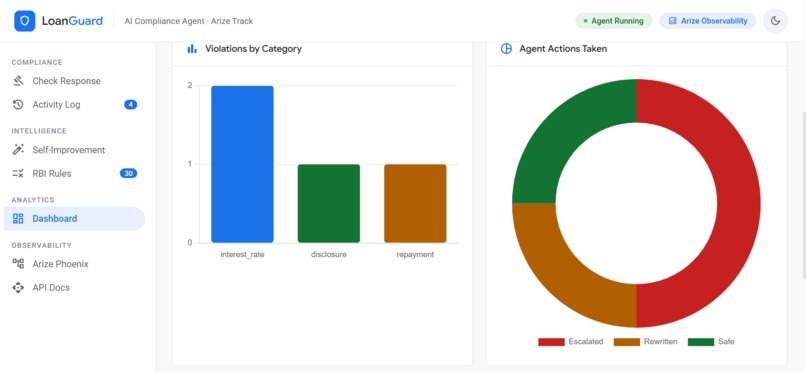Click the 'repayment' axis label
This screenshot has height=372, width=806.
[415, 254]
